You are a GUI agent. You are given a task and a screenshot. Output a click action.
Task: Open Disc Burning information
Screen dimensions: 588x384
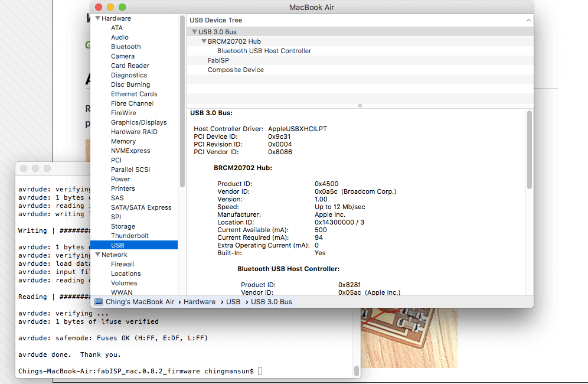130,84
